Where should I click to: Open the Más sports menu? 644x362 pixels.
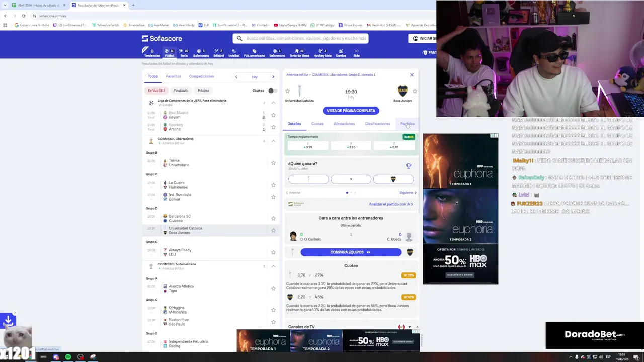[x=356, y=53]
